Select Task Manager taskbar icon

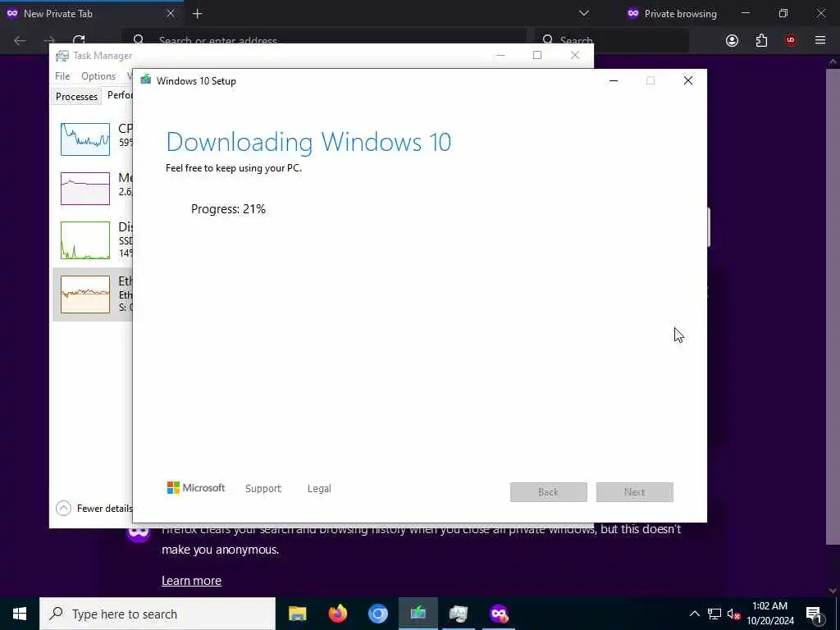click(x=458, y=614)
